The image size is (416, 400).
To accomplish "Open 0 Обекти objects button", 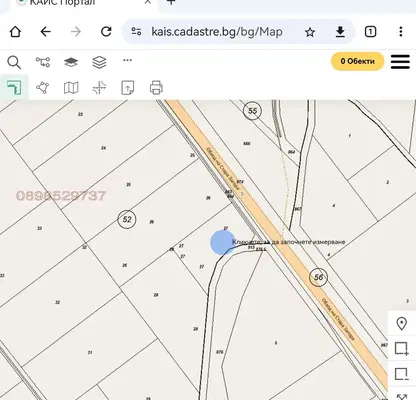I will [357, 61].
